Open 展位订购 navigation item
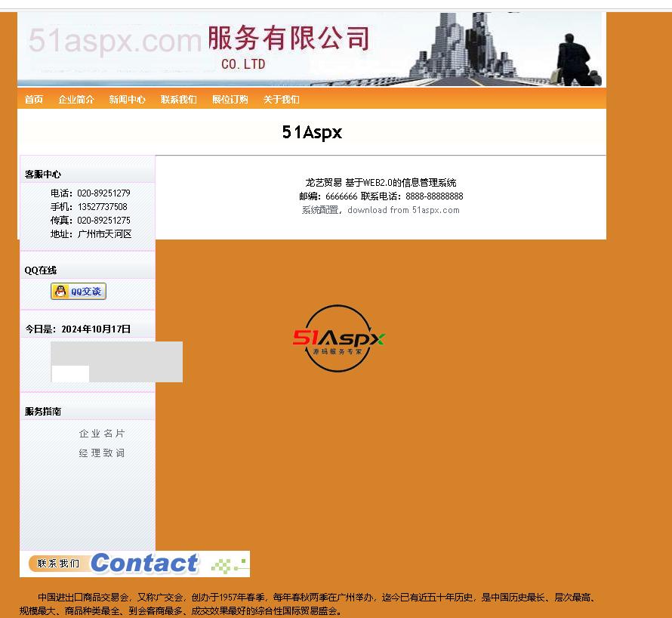The width and height of the screenshot is (672, 618). point(230,100)
